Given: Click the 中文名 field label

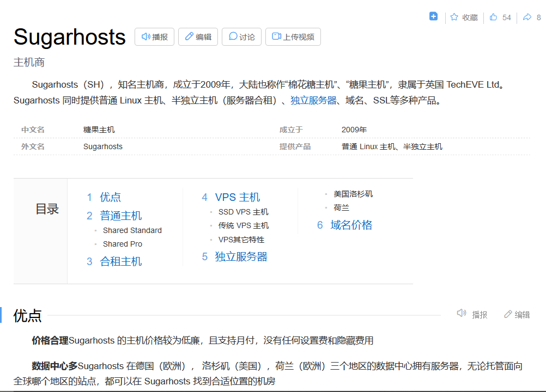Looking at the screenshot, I should tap(33, 130).
